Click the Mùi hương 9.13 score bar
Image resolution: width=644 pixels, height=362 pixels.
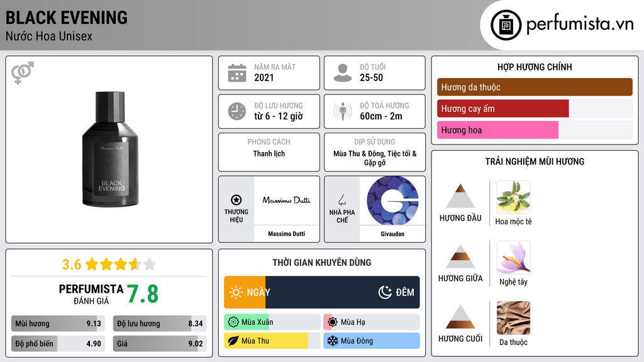click(x=58, y=324)
